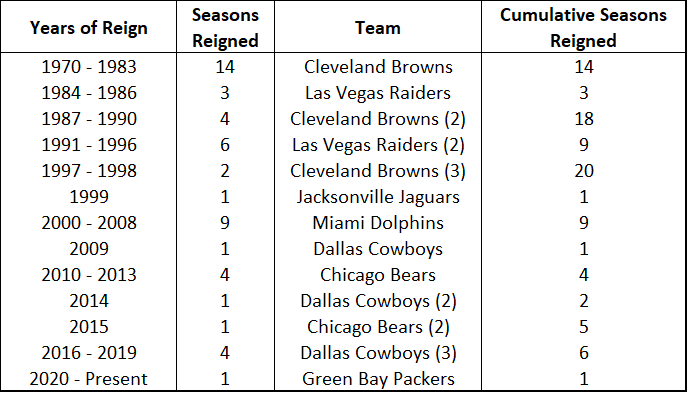Click the "2016 - 2019" years cell
688x393 pixels.
pos(89,353)
